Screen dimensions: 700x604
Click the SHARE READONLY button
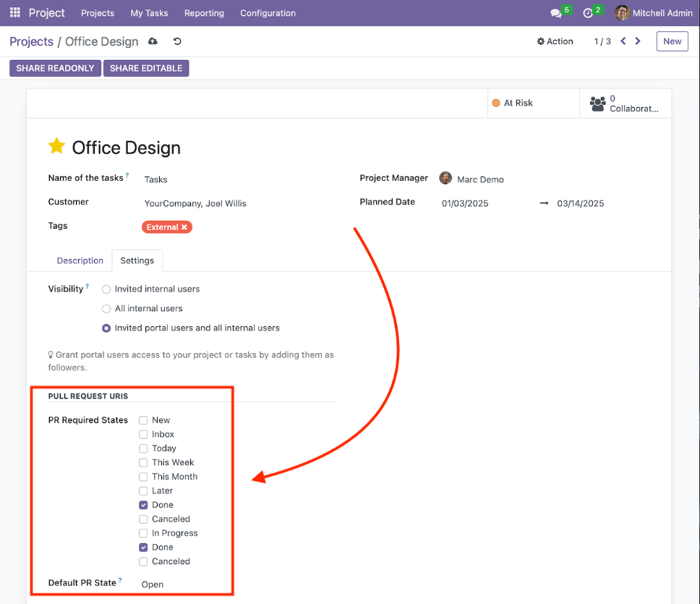55,67
